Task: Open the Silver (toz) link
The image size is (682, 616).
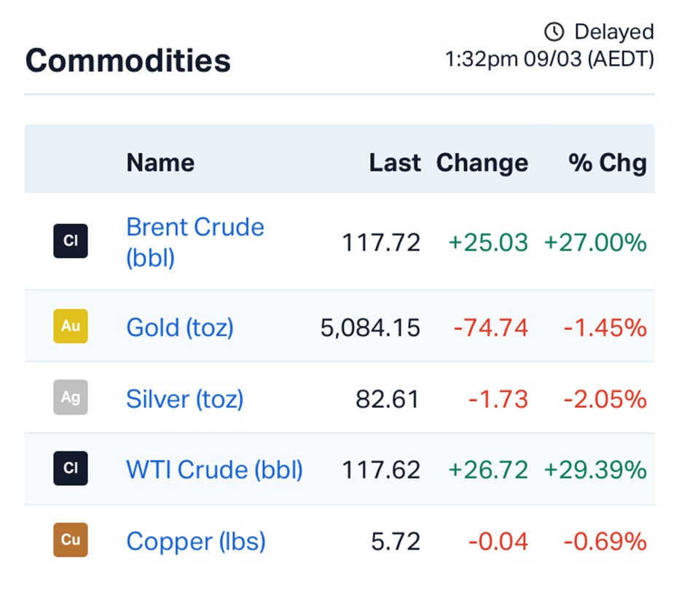Action: [184, 398]
